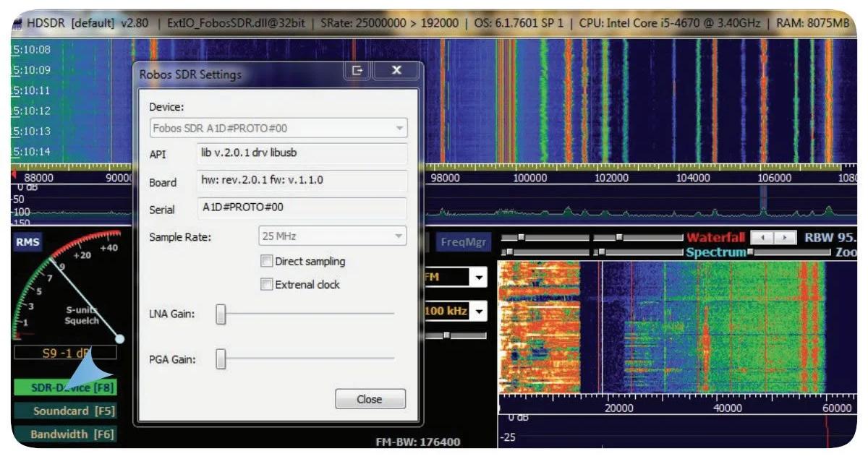Click the right arrow next to Waterfall
Screen dimensions: 868x459
(784, 238)
